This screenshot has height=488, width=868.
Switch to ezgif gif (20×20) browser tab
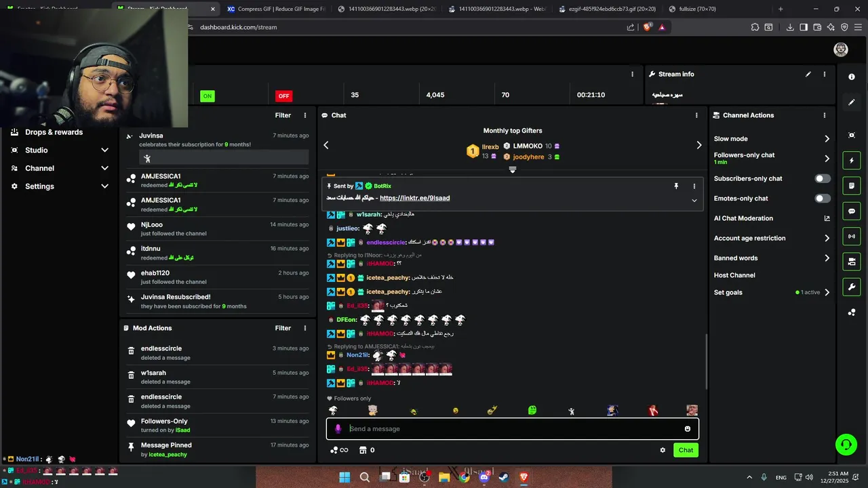pos(607,9)
